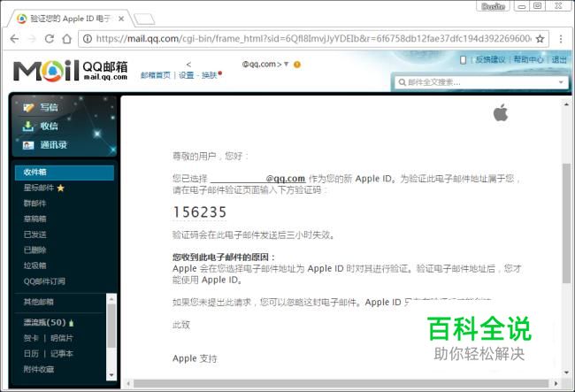This screenshot has height=392, width=575.
Task: Click the browser back arrow
Action: 14,39
